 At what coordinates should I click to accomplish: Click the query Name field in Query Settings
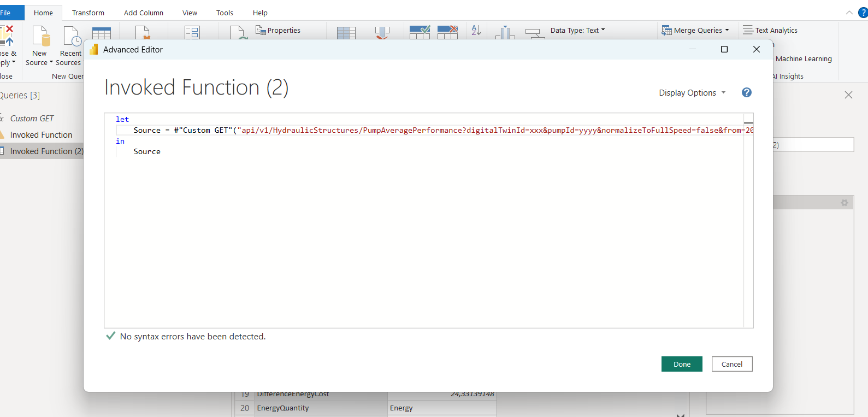813,145
